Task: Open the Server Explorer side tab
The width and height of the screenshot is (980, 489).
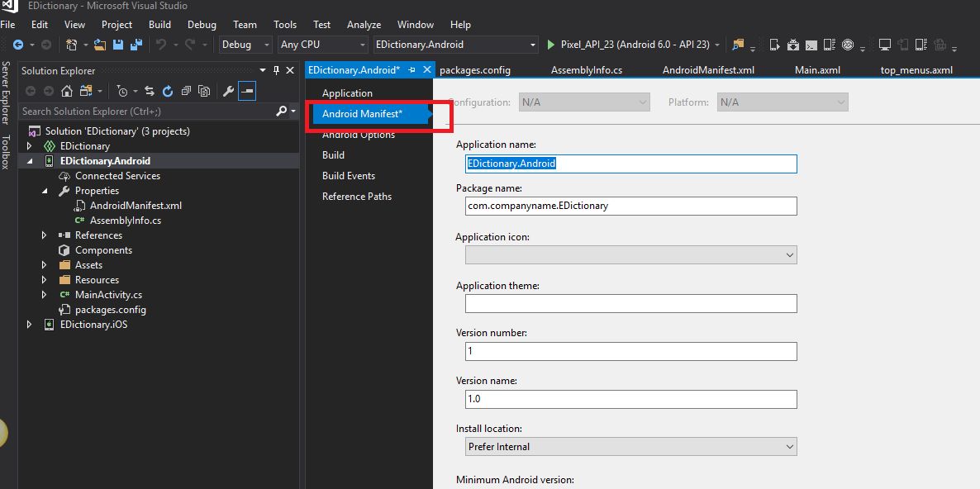Action: tap(6, 93)
